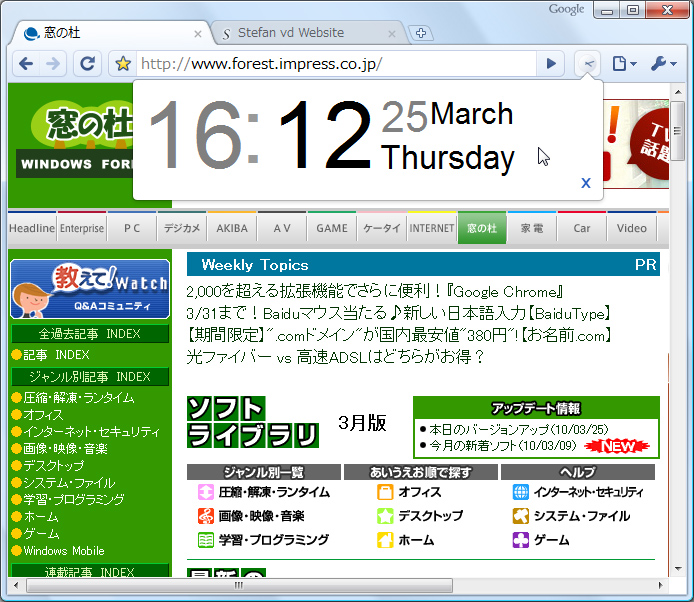The width and height of the screenshot is (694, 602).
Task: Click the vertical scrollbar down arrow
Action: point(678,569)
